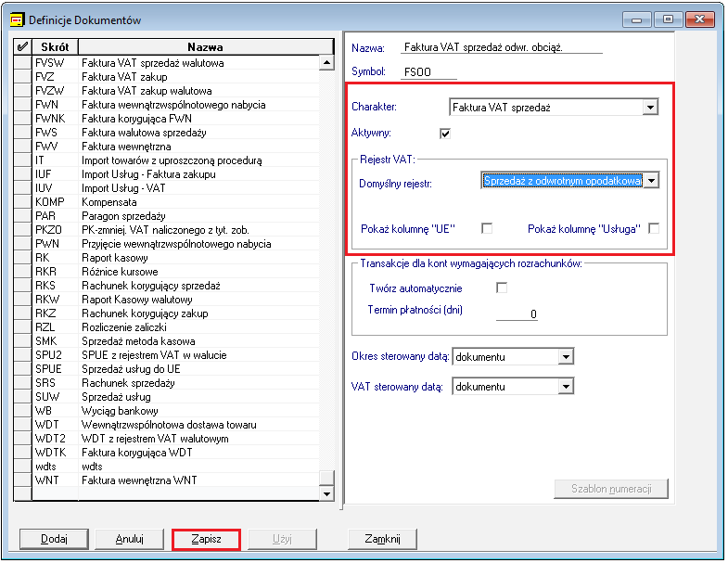Select row Przyjęcie wewnątrzwspólnotowego nabycia
The height and width of the screenshot is (563, 728).
[x=175, y=244]
